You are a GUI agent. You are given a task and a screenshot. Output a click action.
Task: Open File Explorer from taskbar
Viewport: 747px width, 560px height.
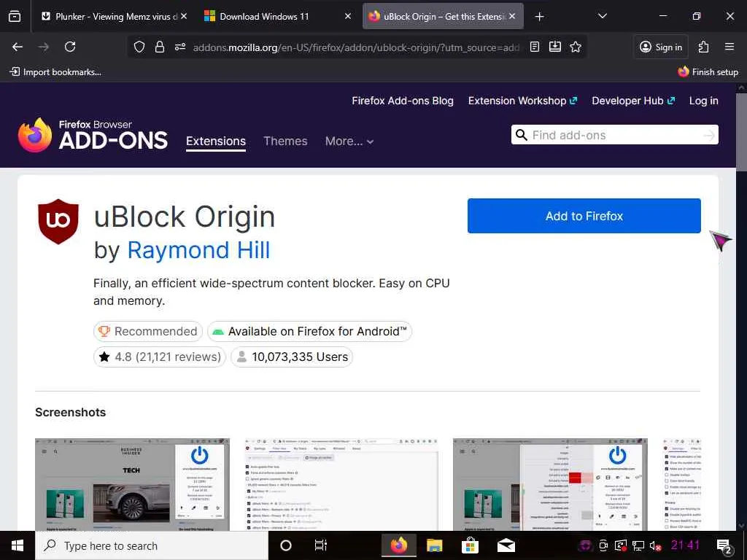tap(434, 545)
